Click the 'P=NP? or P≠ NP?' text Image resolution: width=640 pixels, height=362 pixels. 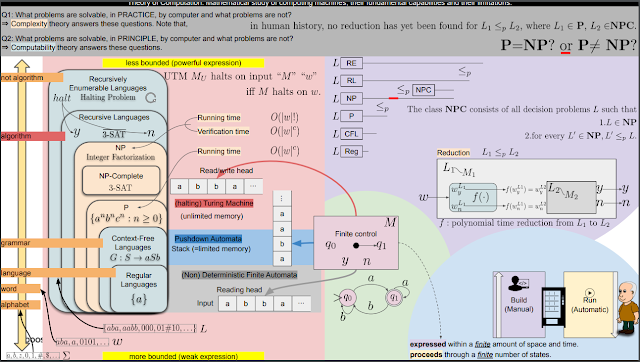[x=568, y=44]
